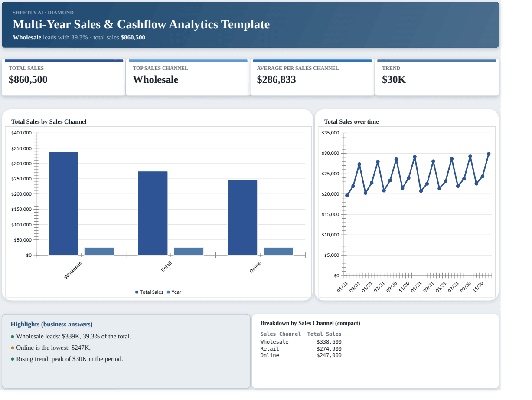Click the Online Year bar
This screenshot has width=532, height=400.
click(278, 251)
